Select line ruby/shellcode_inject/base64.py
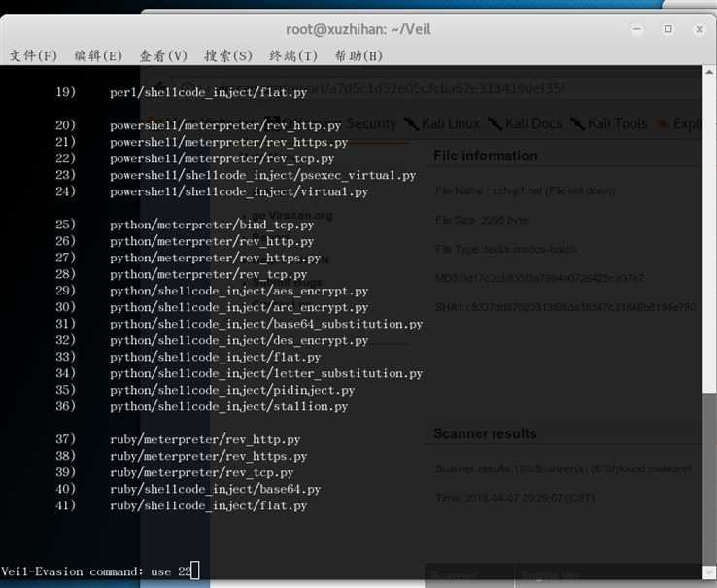The width and height of the screenshot is (717, 588). [x=215, y=489]
